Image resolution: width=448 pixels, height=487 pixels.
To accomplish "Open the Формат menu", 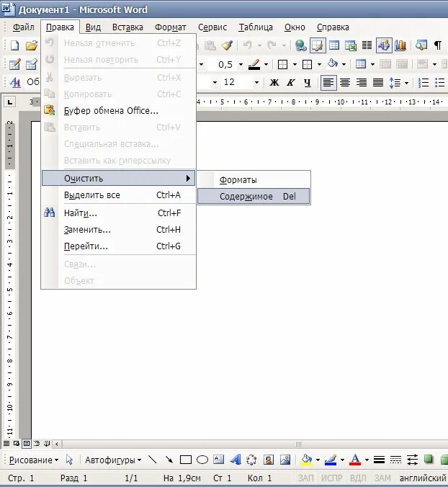I will click(171, 27).
